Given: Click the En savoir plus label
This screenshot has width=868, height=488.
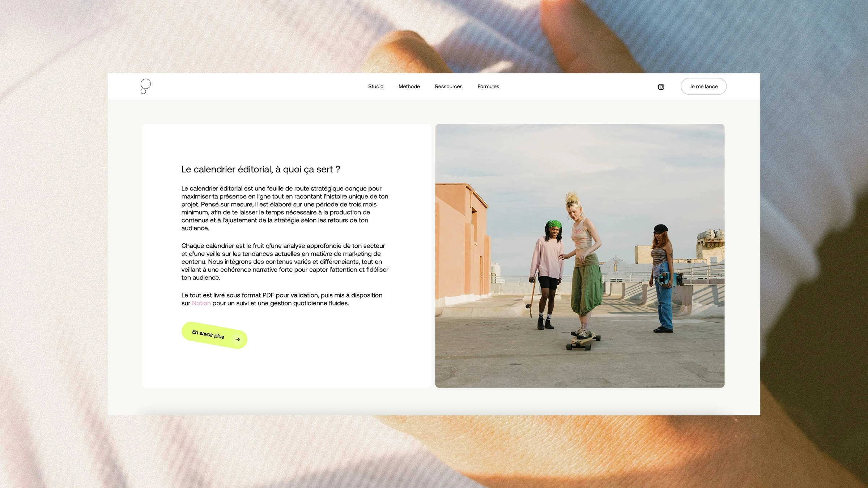Looking at the screenshot, I should tap(208, 334).
